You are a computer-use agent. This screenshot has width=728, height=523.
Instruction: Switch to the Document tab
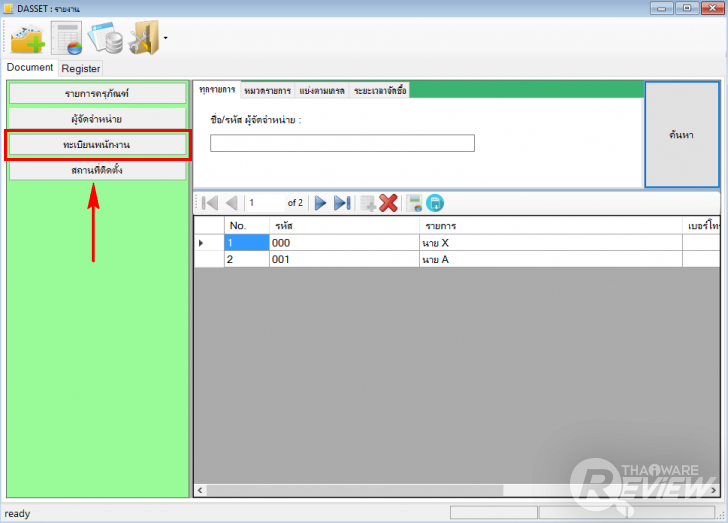click(x=30, y=68)
